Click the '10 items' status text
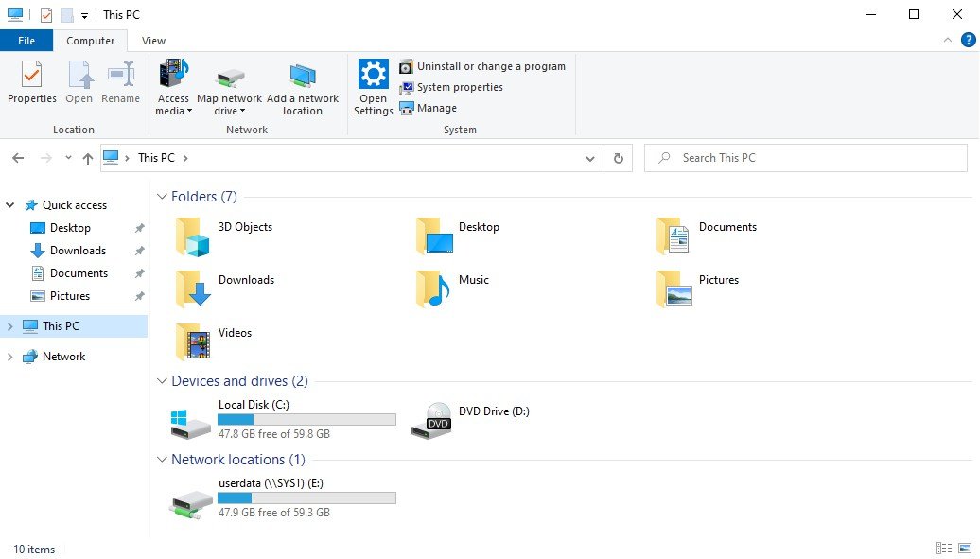 pyautogui.click(x=34, y=550)
